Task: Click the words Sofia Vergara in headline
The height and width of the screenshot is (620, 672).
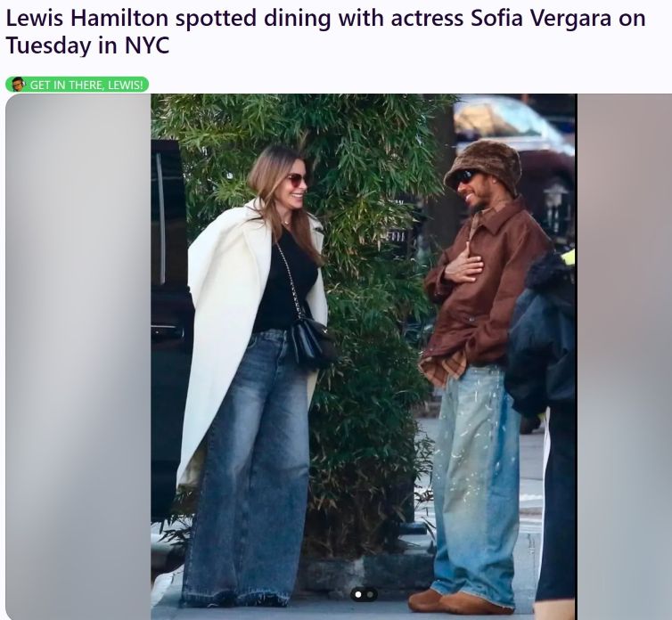Action: [540, 18]
